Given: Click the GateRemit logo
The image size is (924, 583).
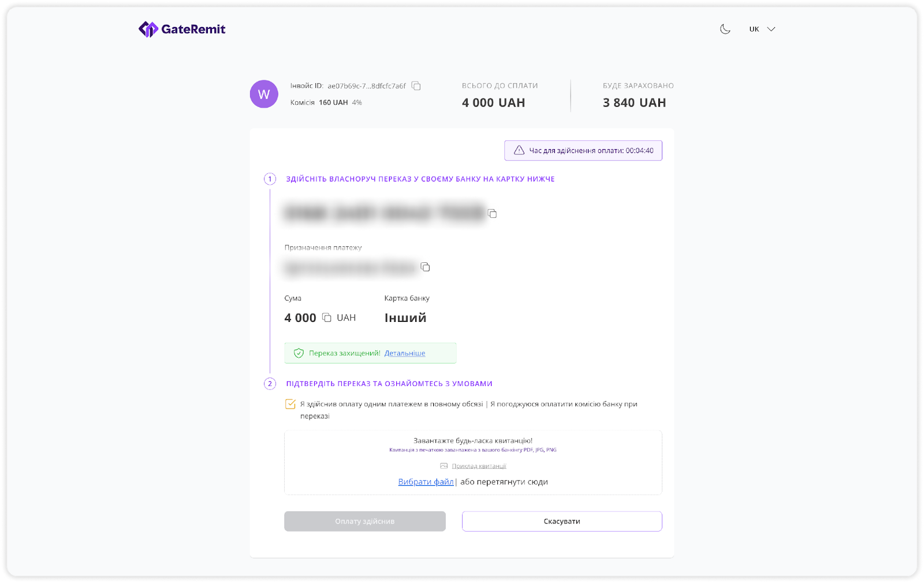Looking at the screenshot, I should point(182,29).
